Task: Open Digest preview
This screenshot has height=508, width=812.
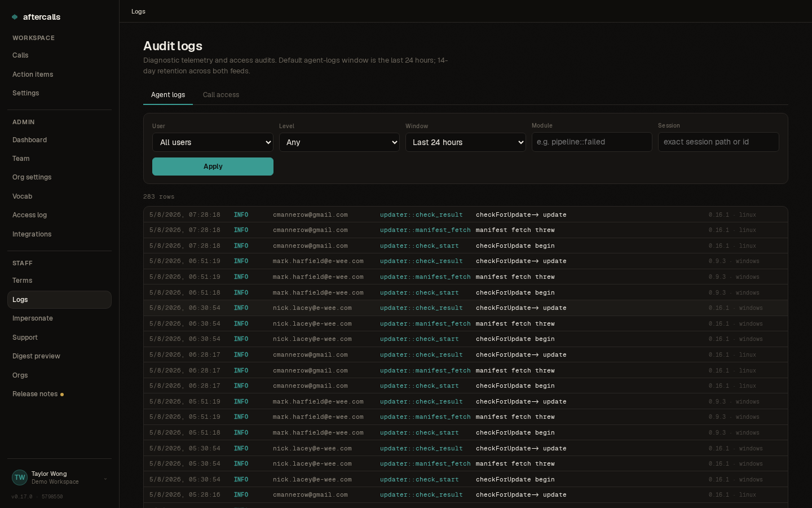Action: pyautogui.click(x=59, y=356)
